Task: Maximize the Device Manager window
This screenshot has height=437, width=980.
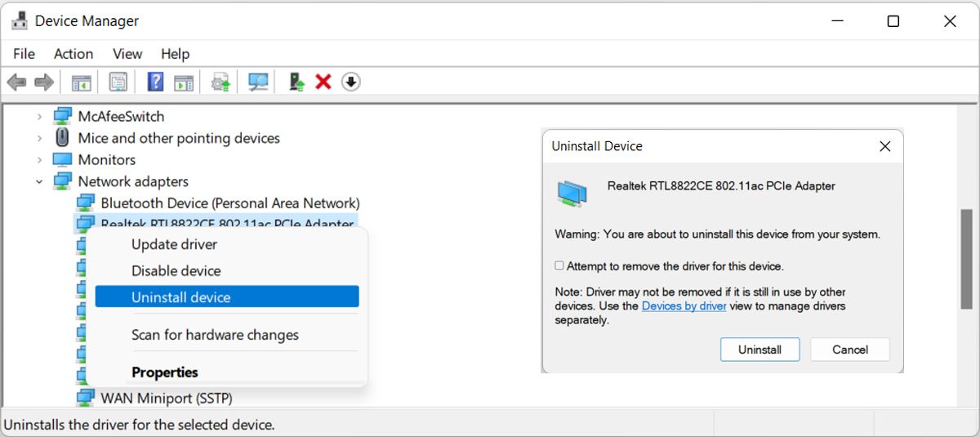Action: (x=893, y=21)
